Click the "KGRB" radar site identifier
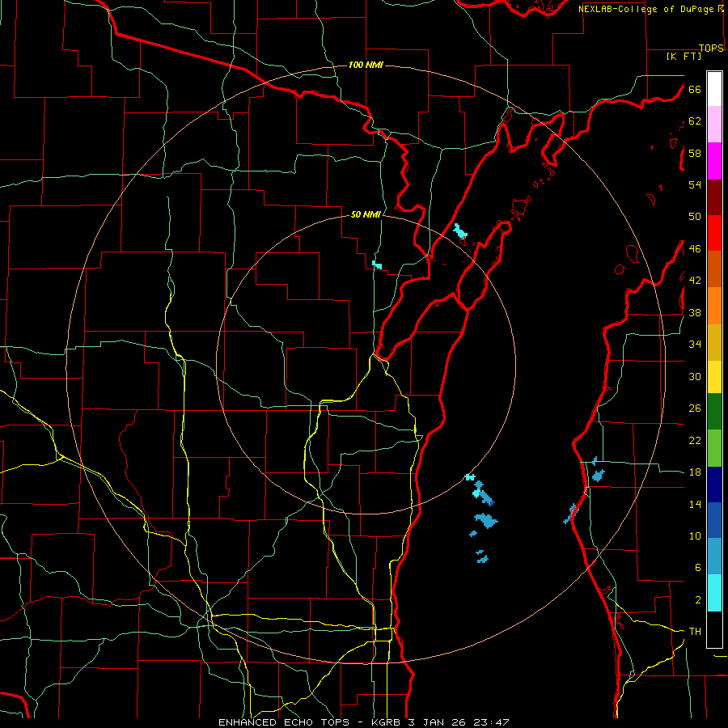 (x=387, y=722)
